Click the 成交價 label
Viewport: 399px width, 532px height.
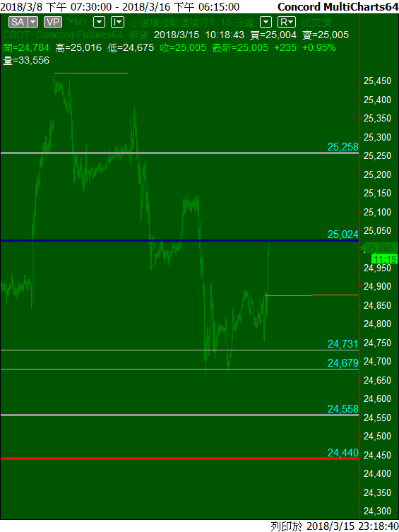pos(316,23)
